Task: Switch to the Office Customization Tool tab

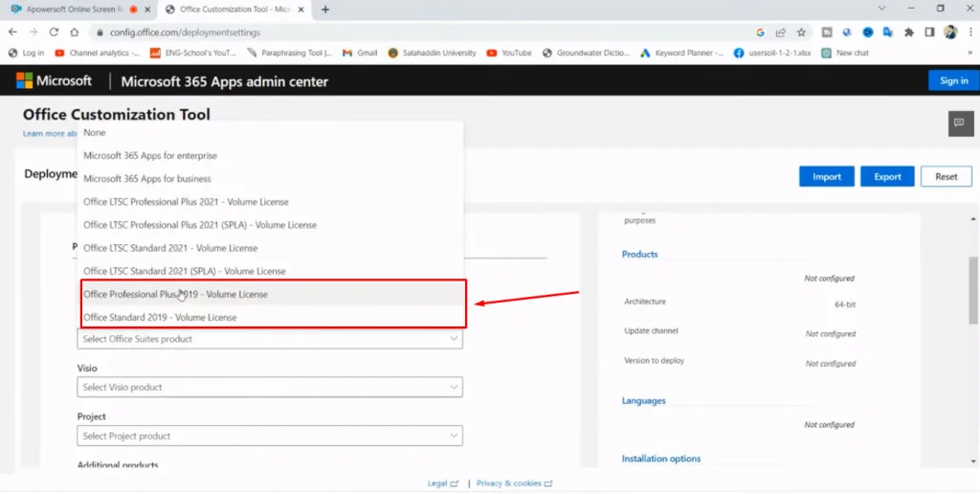Action: click(233, 10)
